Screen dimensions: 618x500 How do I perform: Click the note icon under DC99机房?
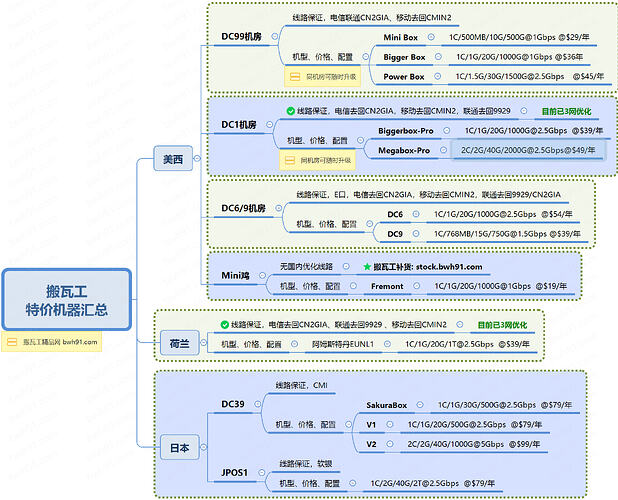pyautogui.click(x=295, y=76)
